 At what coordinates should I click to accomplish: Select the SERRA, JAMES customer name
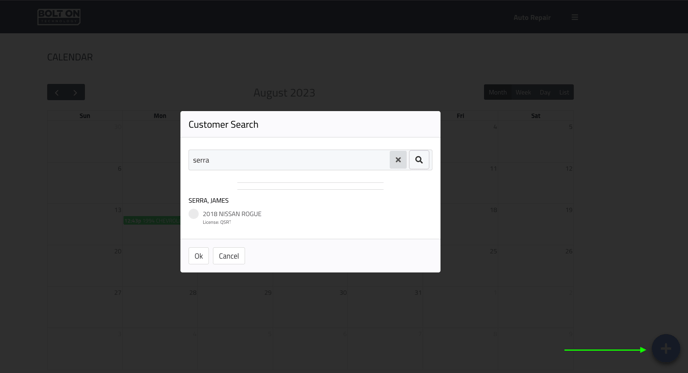click(x=208, y=201)
